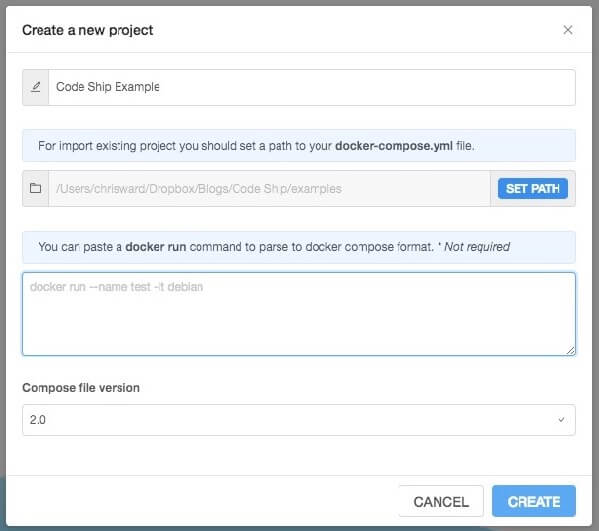Click the Compose file version label
Viewport: 599px width, 531px height.
click(81, 388)
